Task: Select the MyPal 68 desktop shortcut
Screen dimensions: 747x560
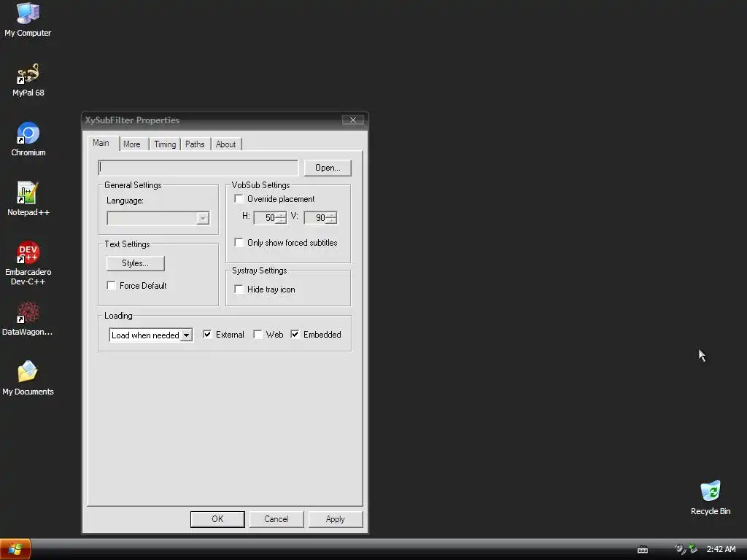Action: coord(28,79)
